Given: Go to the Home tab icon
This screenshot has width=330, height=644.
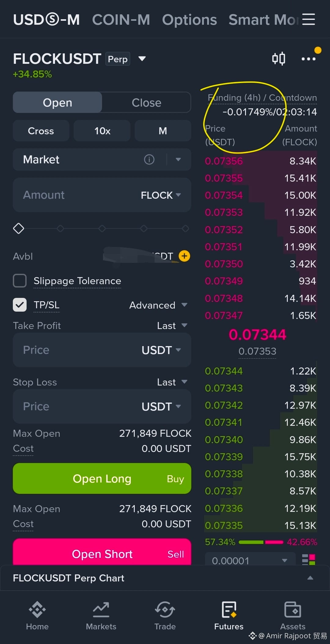Looking at the screenshot, I should 37,610.
